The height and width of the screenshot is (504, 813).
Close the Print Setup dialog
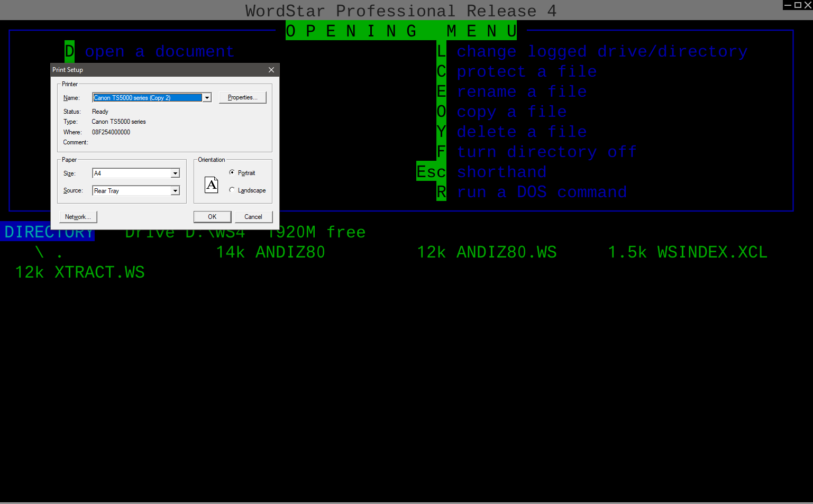pos(271,70)
